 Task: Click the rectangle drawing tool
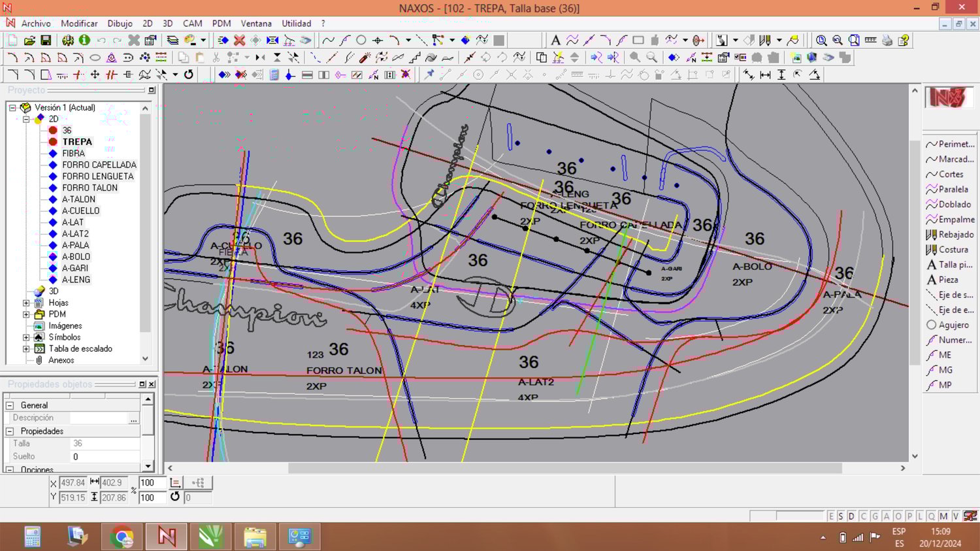[x=638, y=41]
